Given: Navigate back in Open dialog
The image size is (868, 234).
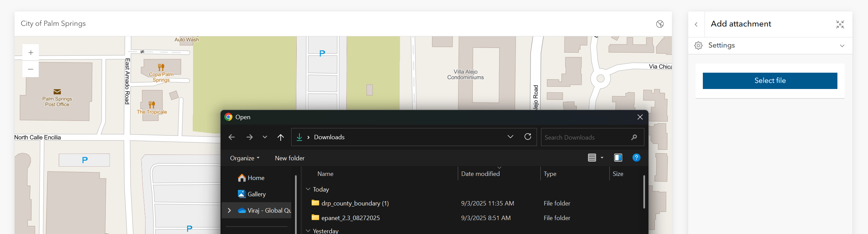Looking at the screenshot, I should tap(231, 137).
